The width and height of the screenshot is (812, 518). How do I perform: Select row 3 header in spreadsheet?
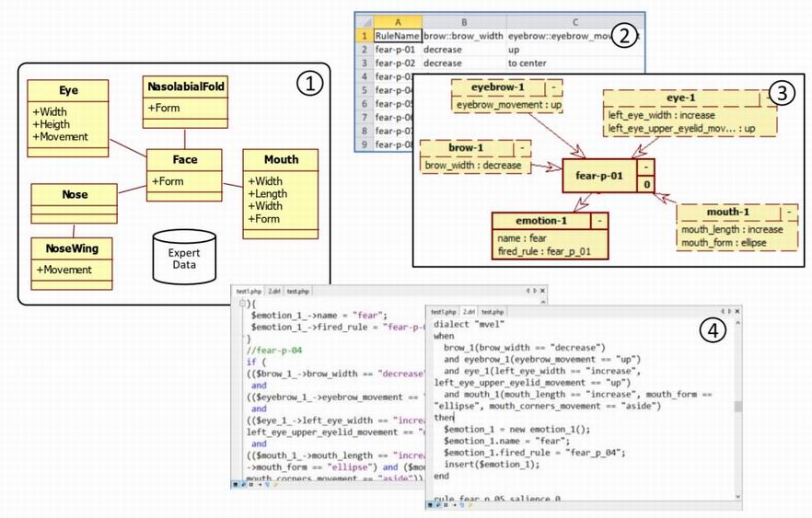(x=365, y=63)
